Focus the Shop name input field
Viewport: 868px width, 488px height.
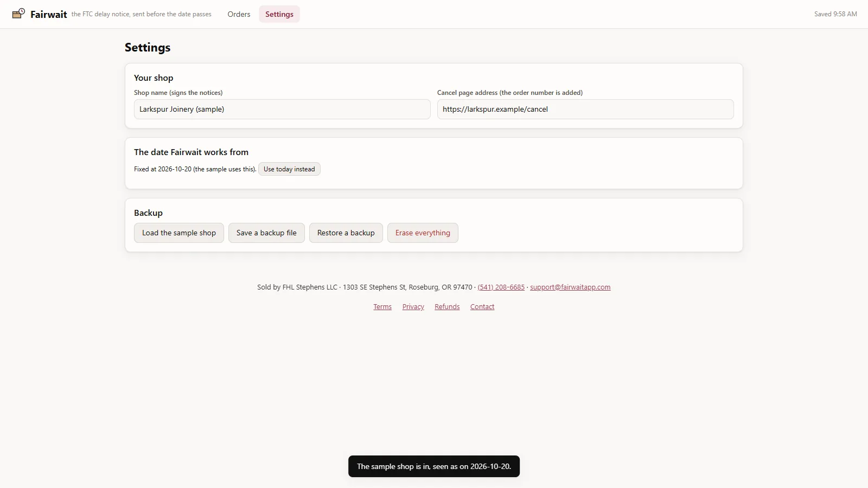click(x=282, y=109)
